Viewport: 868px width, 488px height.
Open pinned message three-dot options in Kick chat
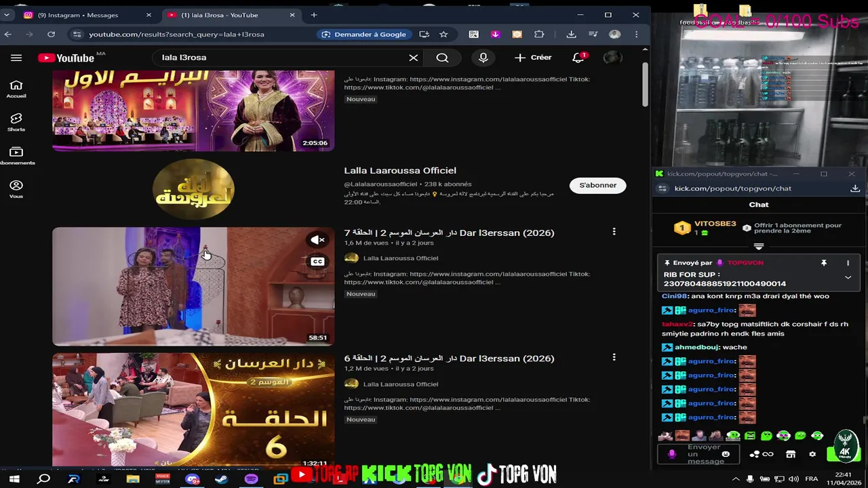coord(848,263)
